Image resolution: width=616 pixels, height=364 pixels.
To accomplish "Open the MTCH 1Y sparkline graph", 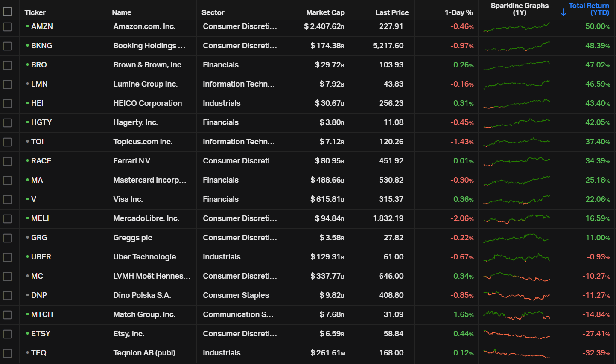I will pos(517,315).
